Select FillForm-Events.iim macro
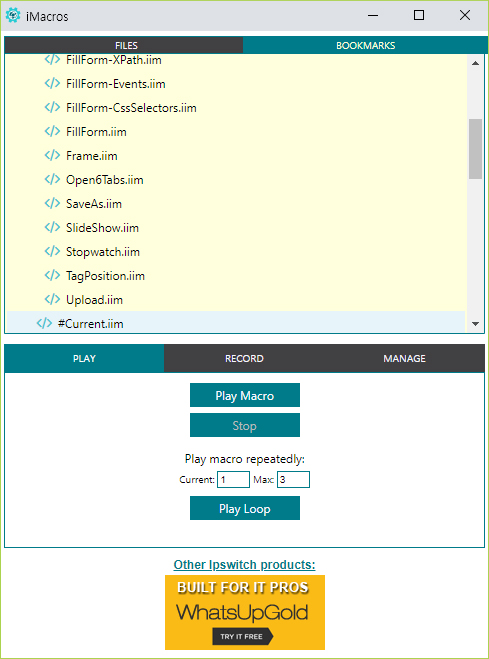 [x=116, y=84]
